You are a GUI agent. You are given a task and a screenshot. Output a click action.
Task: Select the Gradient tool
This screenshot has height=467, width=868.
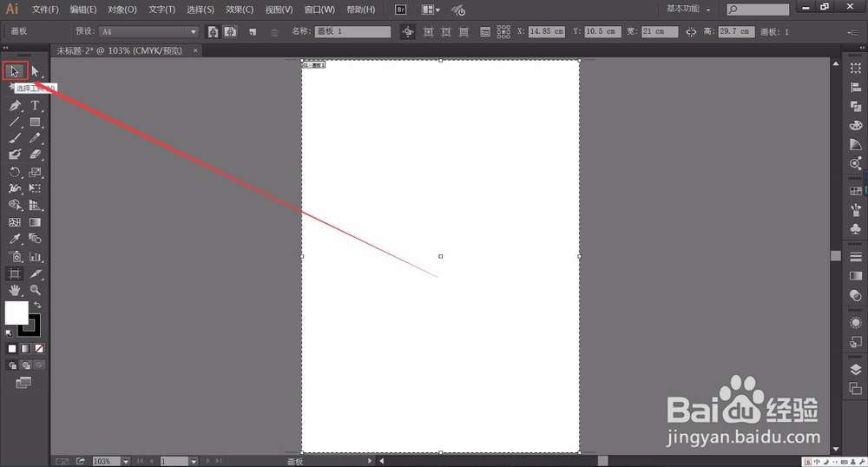(x=36, y=222)
